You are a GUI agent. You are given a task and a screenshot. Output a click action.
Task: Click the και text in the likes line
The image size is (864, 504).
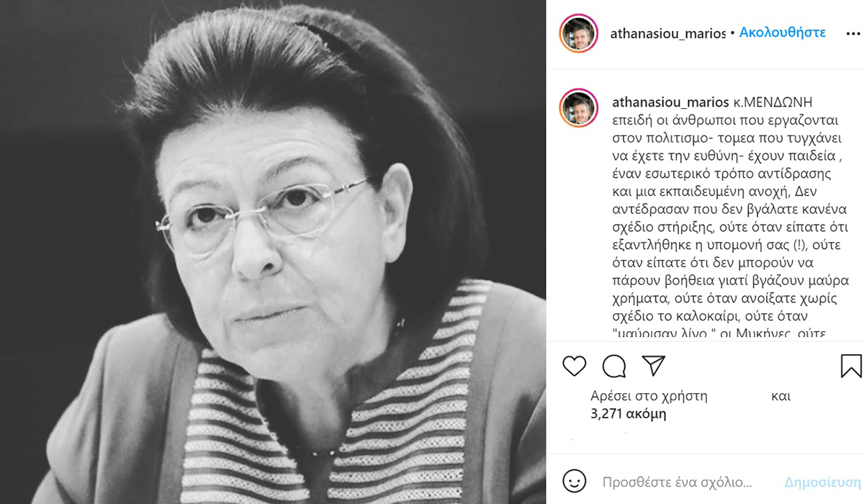click(x=781, y=396)
